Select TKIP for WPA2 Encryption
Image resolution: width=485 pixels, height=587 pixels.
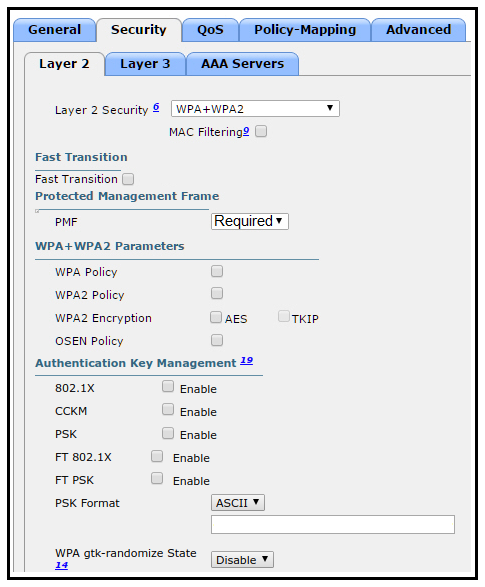point(284,316)
